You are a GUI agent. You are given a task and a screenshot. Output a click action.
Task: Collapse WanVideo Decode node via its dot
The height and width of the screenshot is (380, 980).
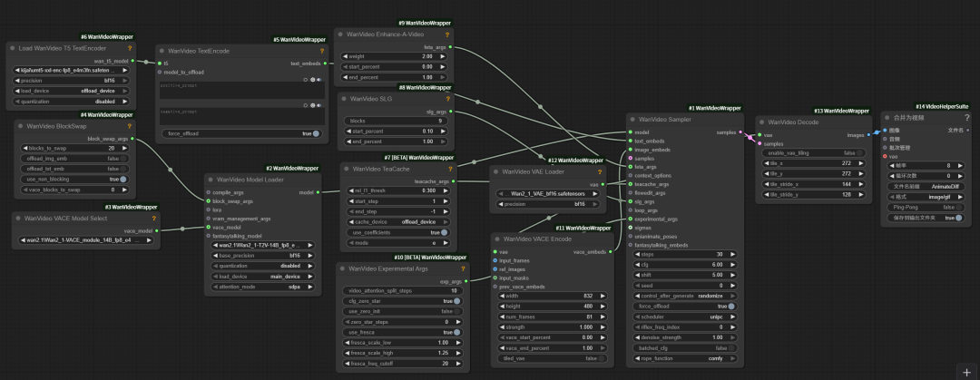pos(761,122)
